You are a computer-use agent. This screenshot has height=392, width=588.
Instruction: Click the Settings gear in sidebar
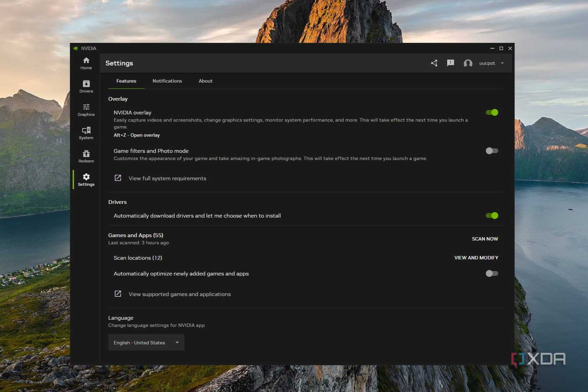tap(86, 179)
